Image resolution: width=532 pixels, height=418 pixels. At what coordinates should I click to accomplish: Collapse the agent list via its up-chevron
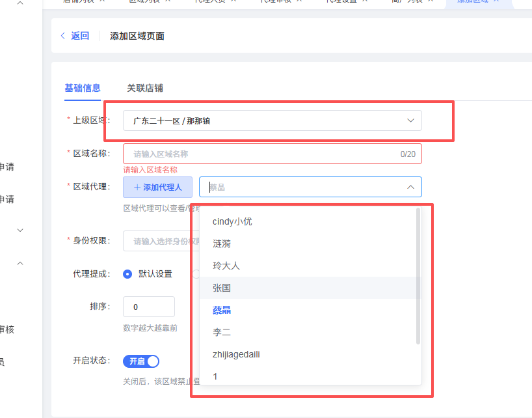point(410,188)
